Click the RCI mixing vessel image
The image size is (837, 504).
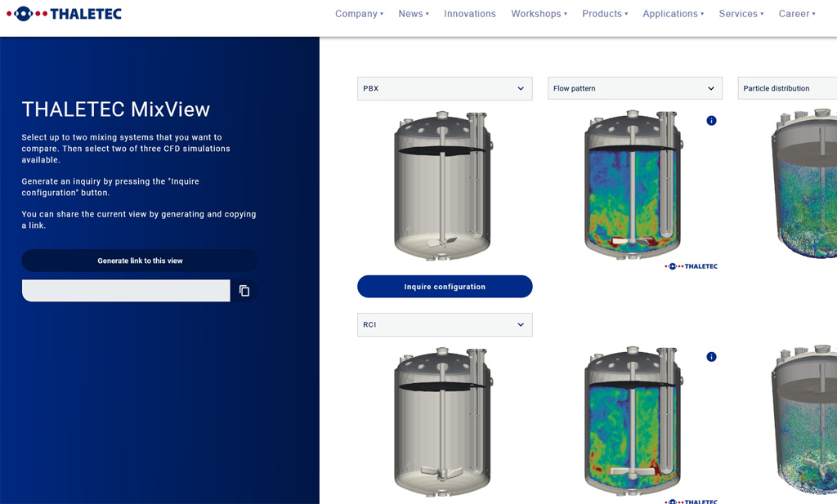click(x=444, y=422)
